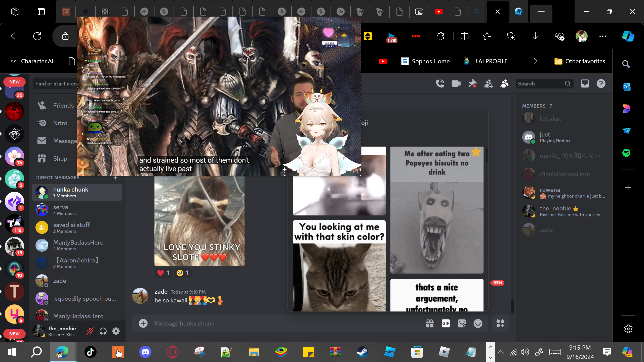Open the serve group chat
The height and width of the screenshot is (362, 644).
(x=77, y=210)
